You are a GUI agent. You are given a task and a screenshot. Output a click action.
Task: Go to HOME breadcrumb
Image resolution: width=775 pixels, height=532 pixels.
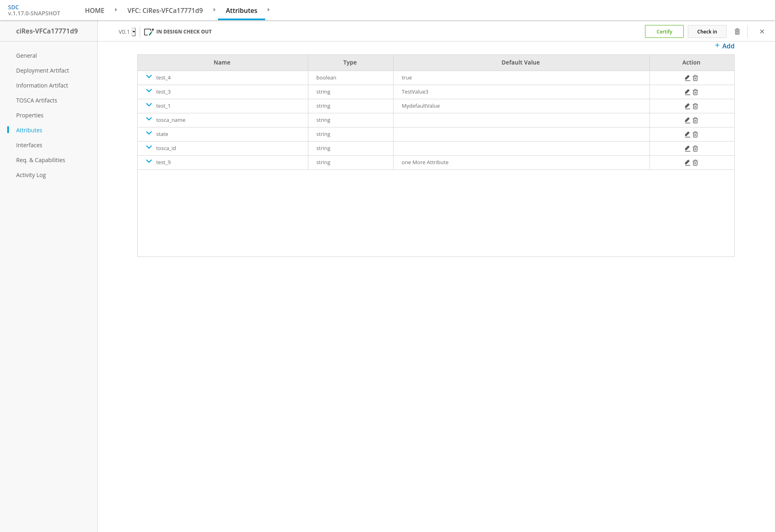tap(94, 10)
